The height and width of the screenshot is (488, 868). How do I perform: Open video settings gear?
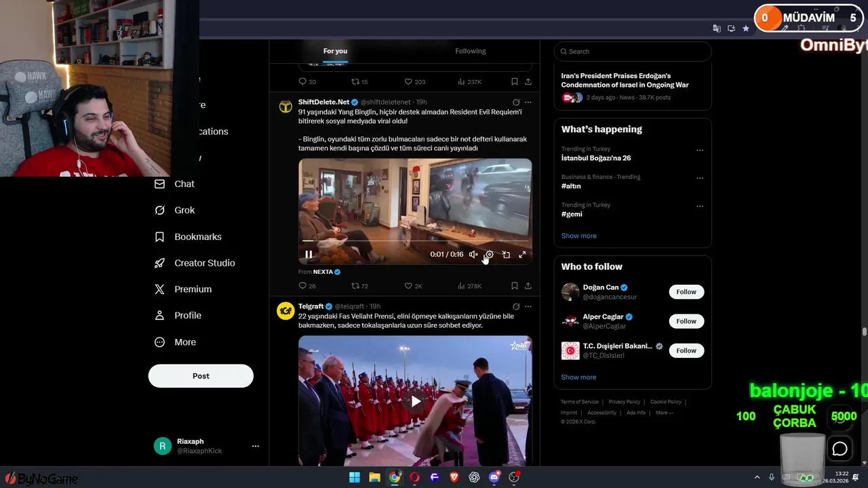click(489, 255)
